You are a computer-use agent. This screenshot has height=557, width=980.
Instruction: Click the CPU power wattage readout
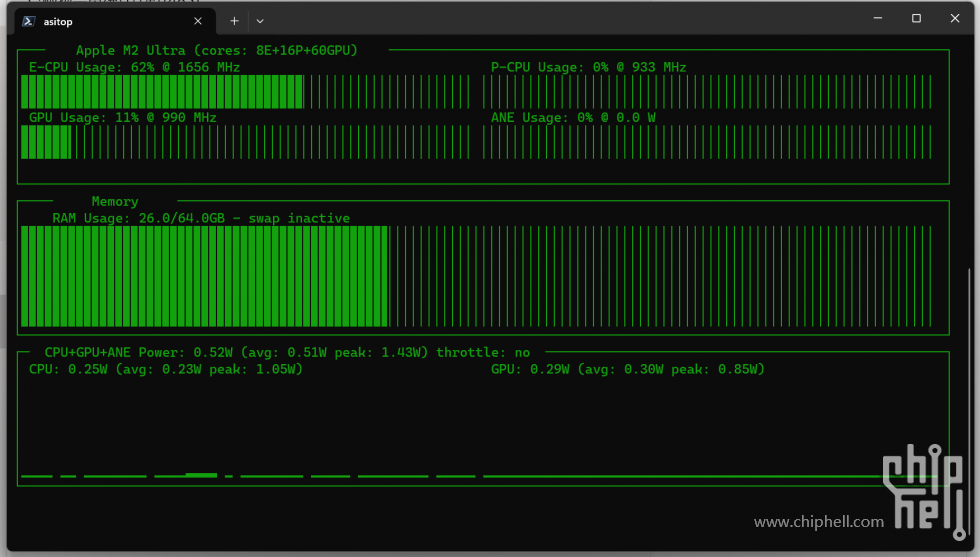tap(166, 369)
